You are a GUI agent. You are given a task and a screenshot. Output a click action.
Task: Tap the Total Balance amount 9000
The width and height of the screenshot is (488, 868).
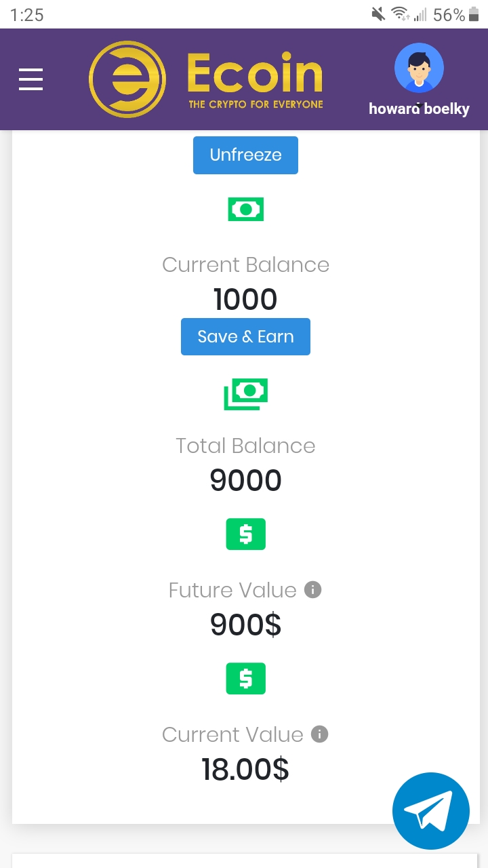(x=245, y=481)
